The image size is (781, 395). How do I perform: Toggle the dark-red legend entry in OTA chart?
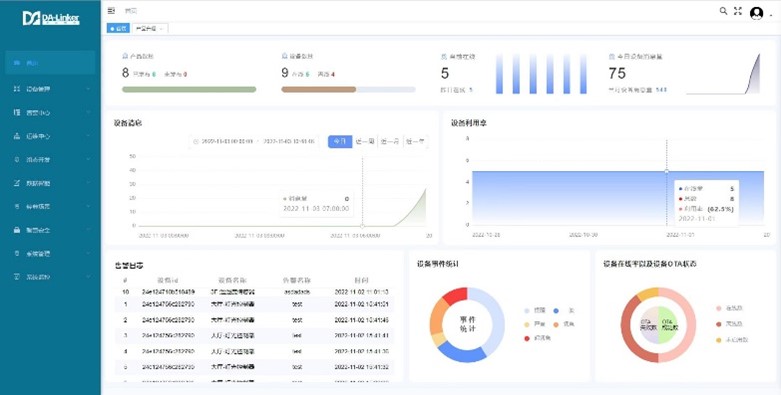pyautogui.click(x=730, y=324)
